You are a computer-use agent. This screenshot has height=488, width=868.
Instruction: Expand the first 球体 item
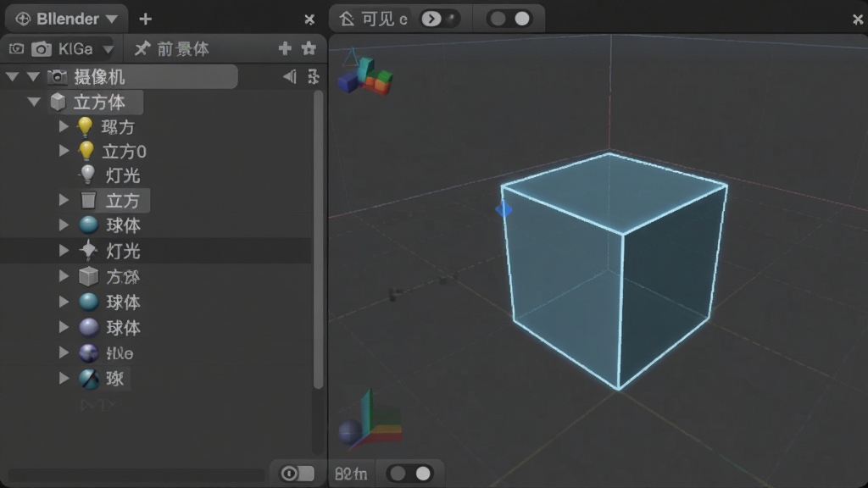click(64, 225)
